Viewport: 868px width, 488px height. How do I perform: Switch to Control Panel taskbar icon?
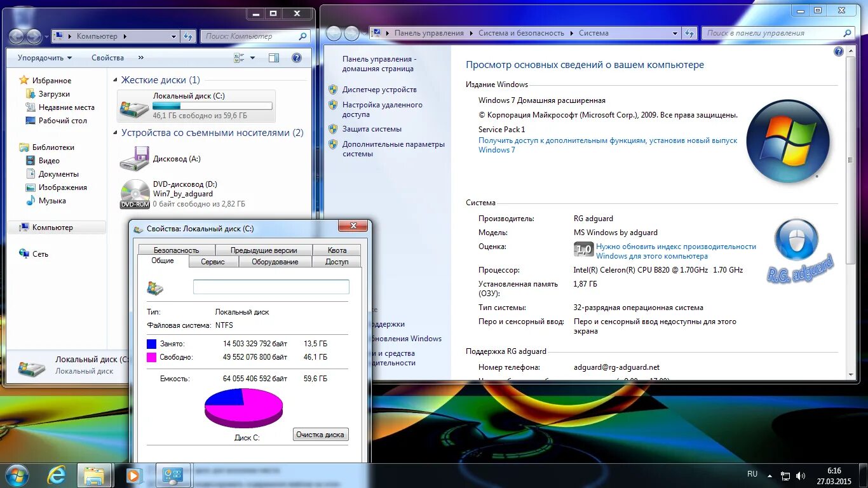(x=172, y=475)
